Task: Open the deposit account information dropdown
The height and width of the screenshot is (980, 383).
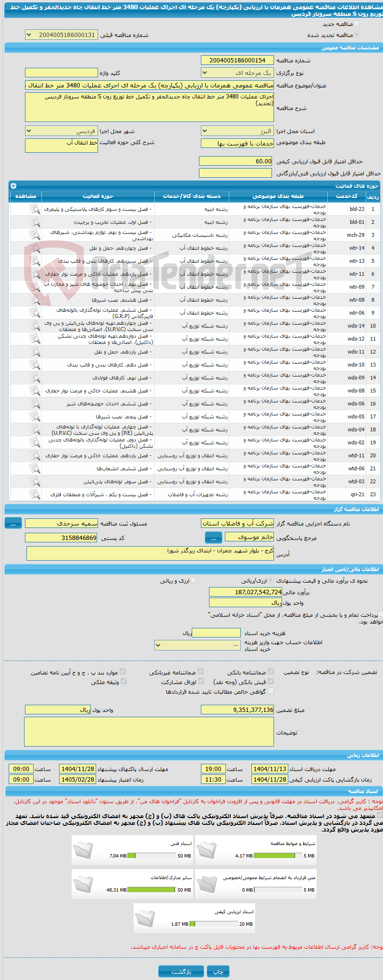Action: [x=198, y=645]
